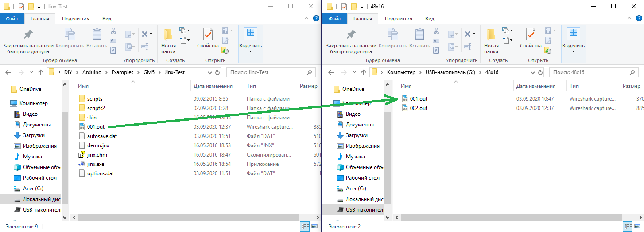Select jinx.chm help file in Jinx-Test window
Screen dimensions: 644x232
coord(97,154)
